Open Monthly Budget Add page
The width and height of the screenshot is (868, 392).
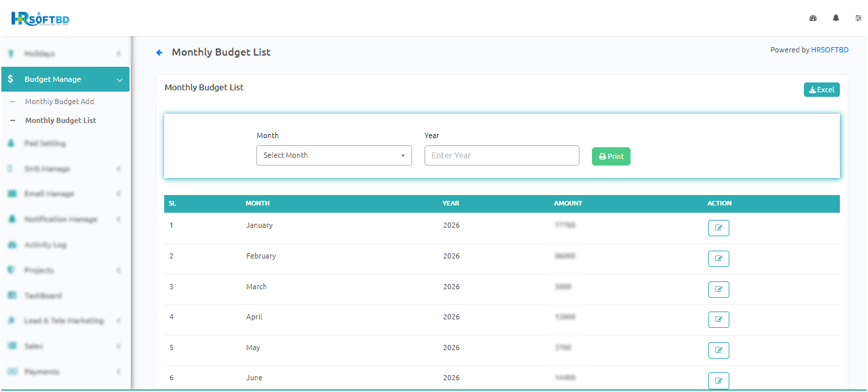tap(60, 101)
